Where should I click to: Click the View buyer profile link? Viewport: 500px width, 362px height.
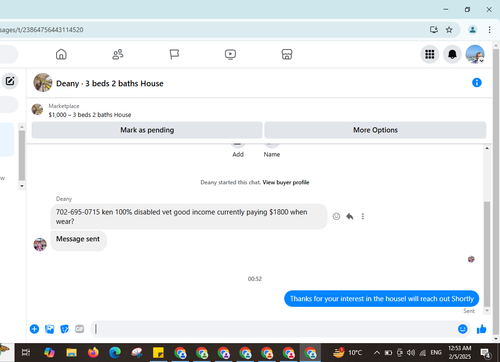pos(286,182)
